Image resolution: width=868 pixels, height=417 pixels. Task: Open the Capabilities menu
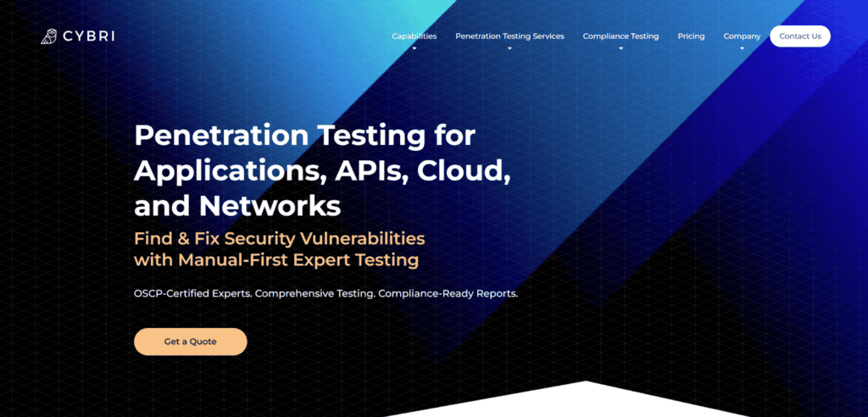click(414, 36)
